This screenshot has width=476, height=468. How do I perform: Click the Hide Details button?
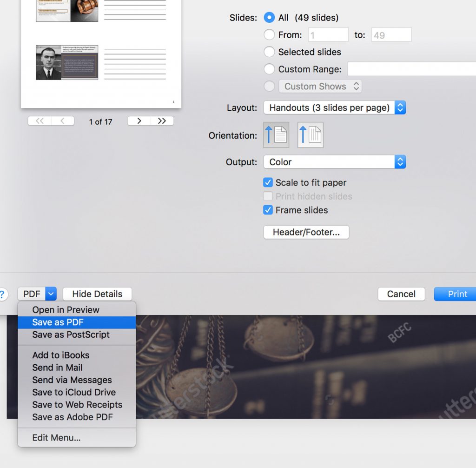pos(97,294)
